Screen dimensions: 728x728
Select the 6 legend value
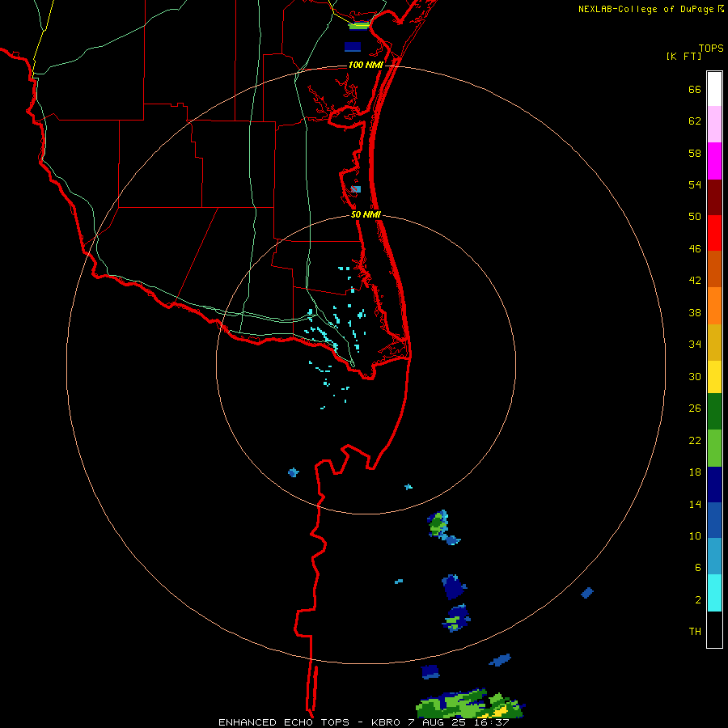tap(697, 567)
